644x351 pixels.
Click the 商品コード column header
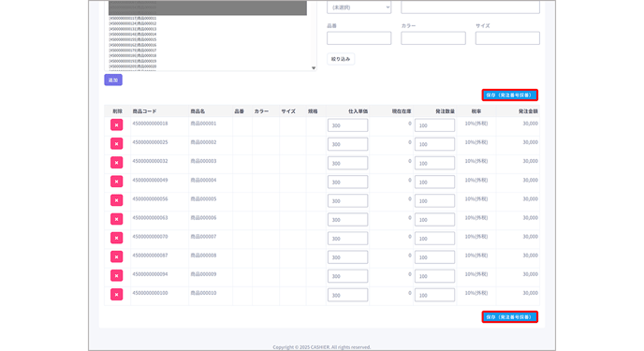point(144,111)
